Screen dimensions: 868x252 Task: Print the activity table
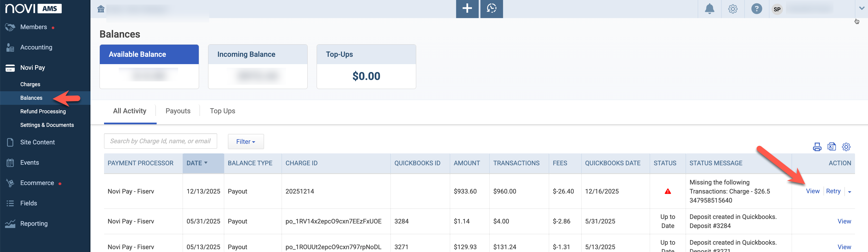(817, 147)
